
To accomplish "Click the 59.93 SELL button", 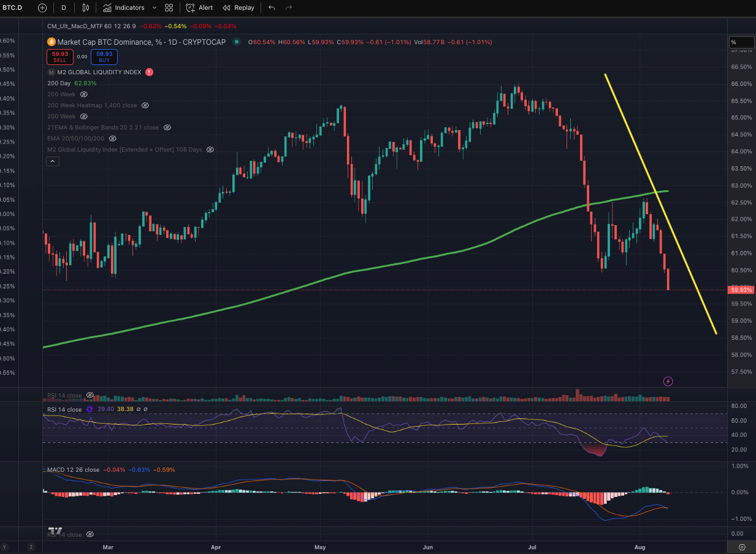I will click(x=59, y=57).
